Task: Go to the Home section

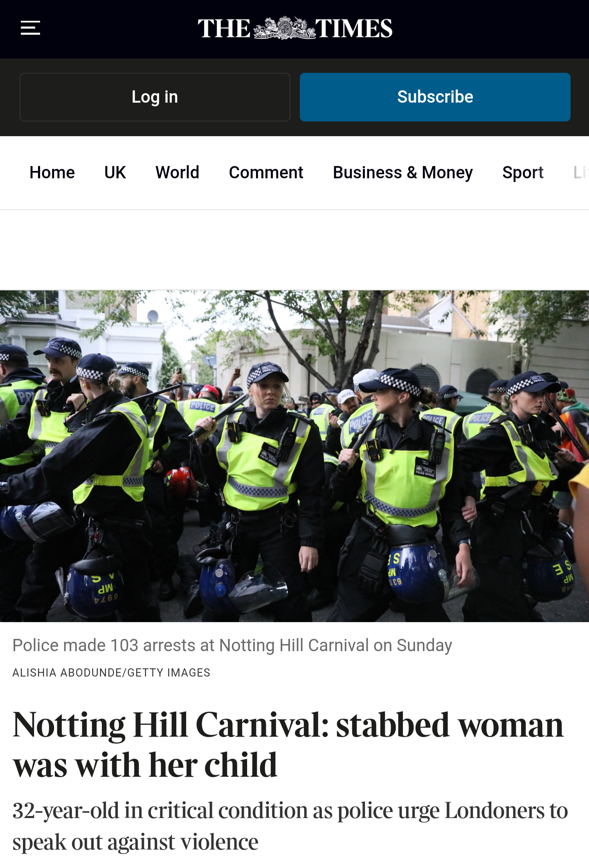Action: pos(52,172)
